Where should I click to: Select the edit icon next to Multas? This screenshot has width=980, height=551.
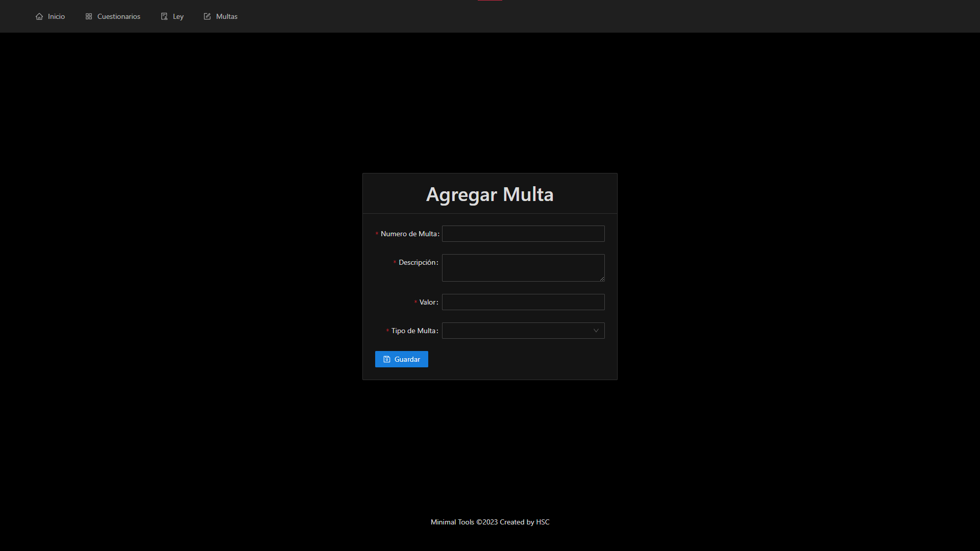[207, 16]
